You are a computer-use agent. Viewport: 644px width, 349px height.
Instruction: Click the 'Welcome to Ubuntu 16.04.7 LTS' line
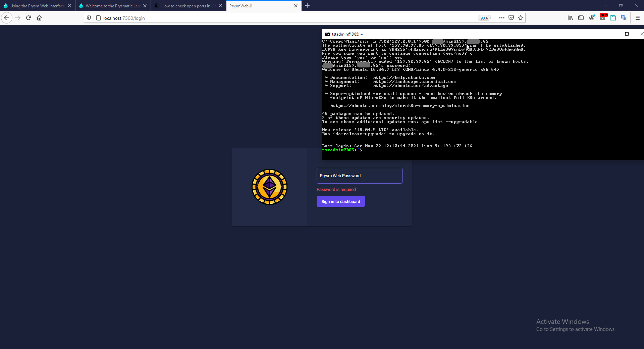pos(411,69)
